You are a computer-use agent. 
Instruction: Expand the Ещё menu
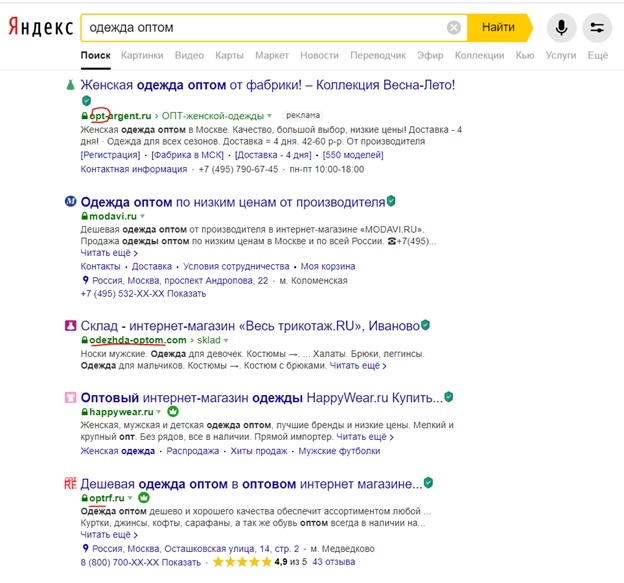(x=597, y=55)
